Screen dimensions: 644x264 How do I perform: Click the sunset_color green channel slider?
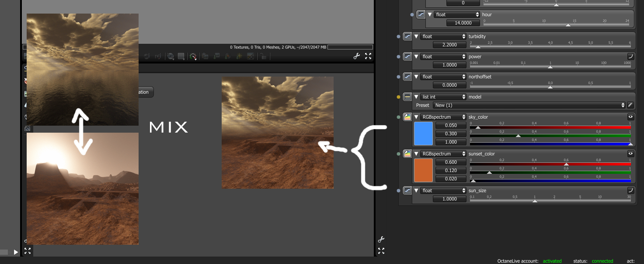[550, 172]
